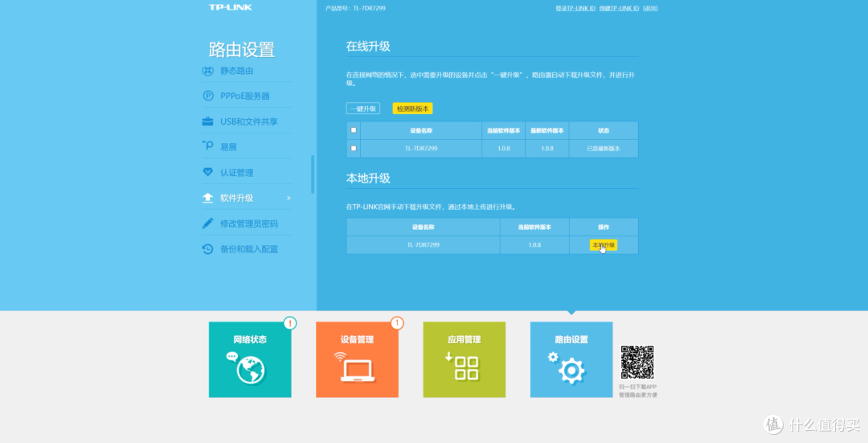The height and width of the screenshot is (443, 868).
Task: Check the select-all checkbox in table header
Action: coord(354,130)
